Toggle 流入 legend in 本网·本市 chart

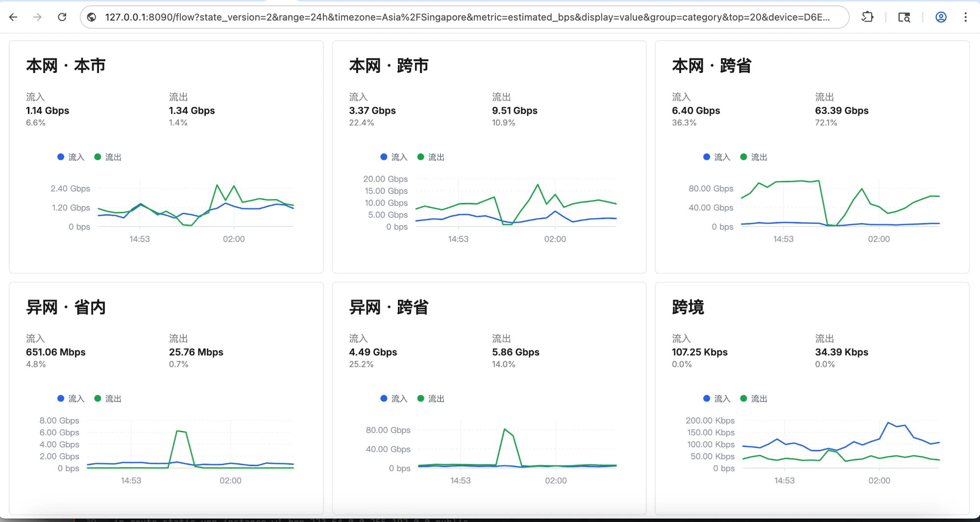[71, 157]
